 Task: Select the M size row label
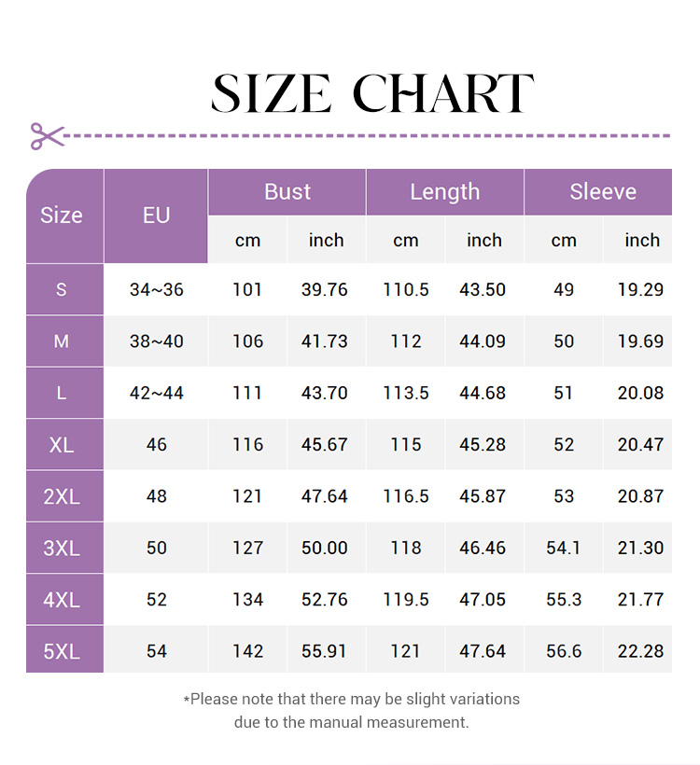point(62,341)
